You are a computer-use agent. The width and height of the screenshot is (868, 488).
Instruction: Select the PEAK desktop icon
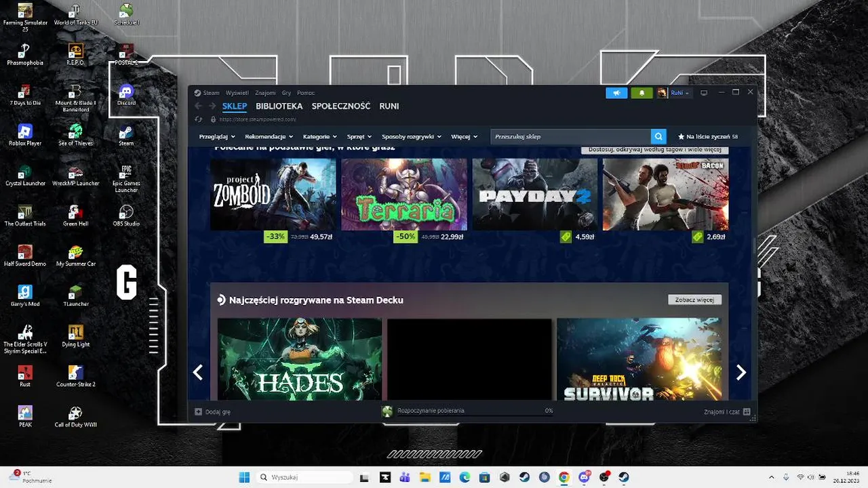coord(25,416)
